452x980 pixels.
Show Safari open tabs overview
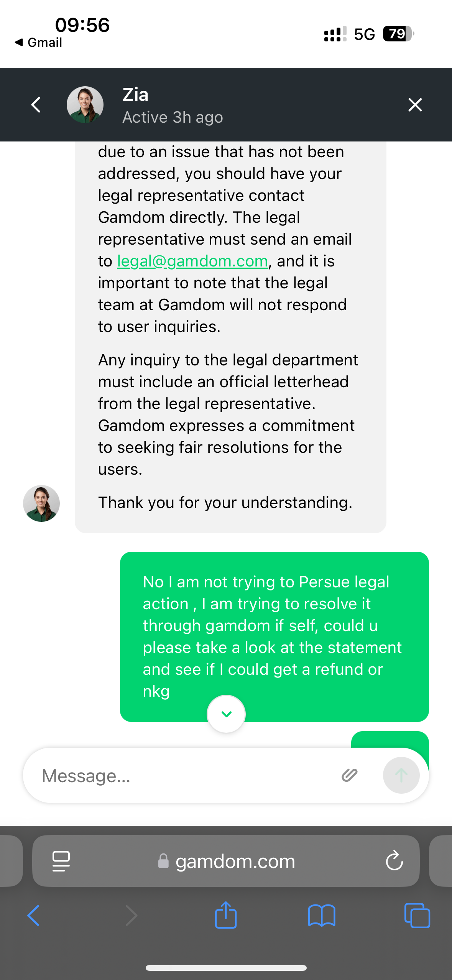(x=417, y=916)
